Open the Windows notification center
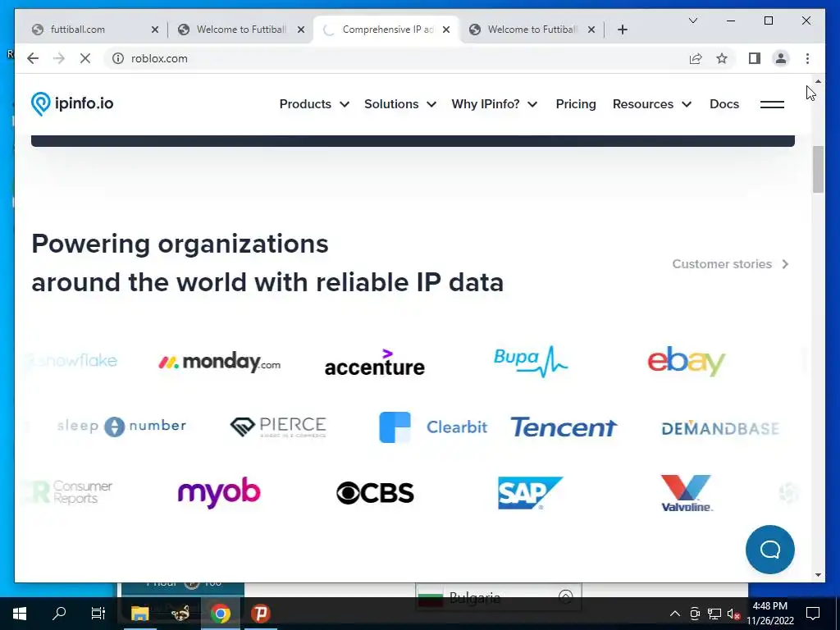 pos(813,614)
